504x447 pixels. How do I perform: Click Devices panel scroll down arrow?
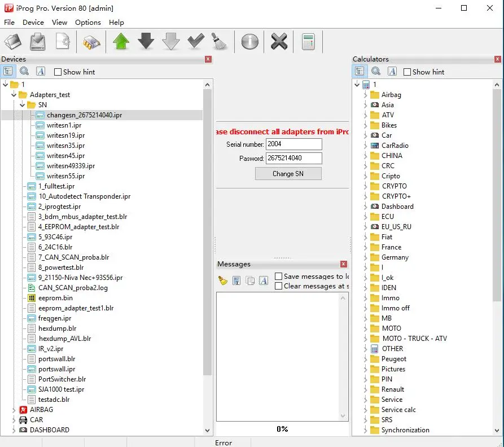(207, 430)
